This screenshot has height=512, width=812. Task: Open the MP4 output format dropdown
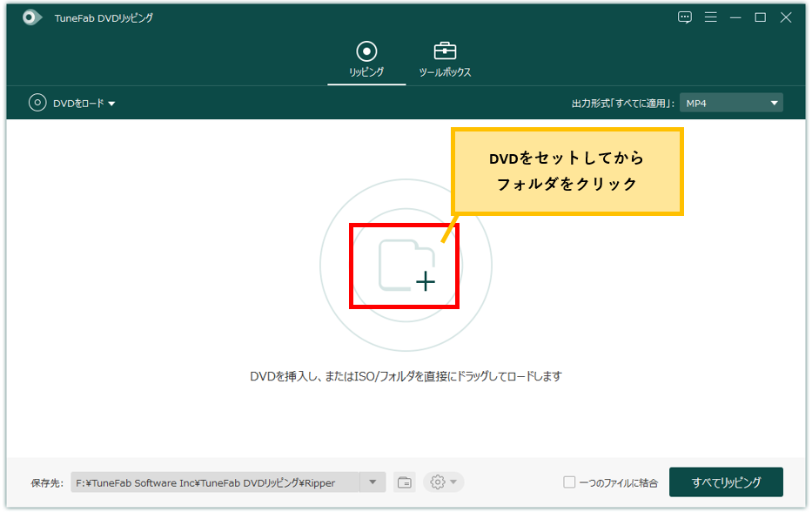[x=731, y=103]
